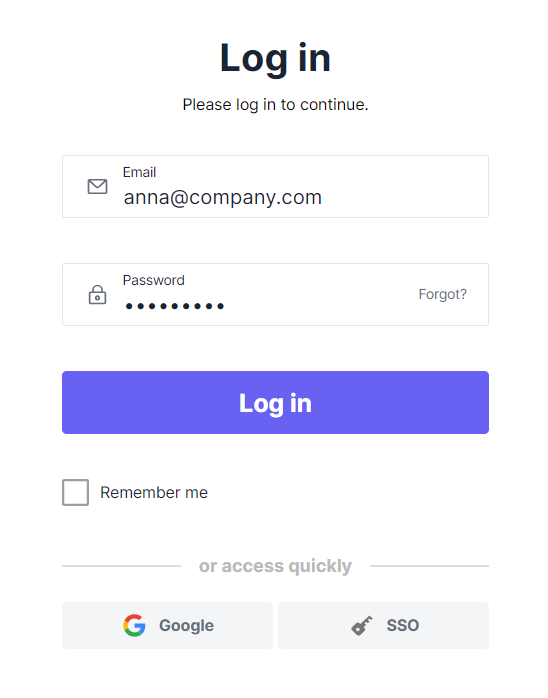This screenshot has width=548, height=698.
Task: Click the Please log in to continue text
Action: pyautogui.click(x=275, y=105)
